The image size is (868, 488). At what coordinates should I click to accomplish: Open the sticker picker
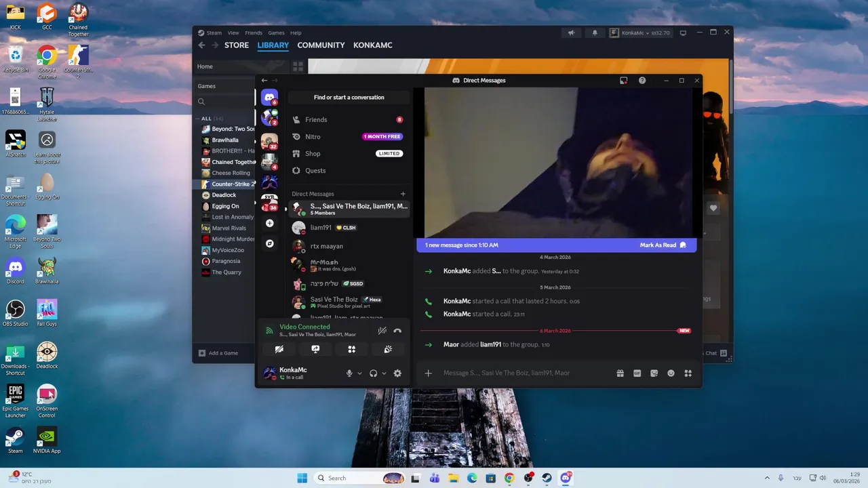click(x=654, y=373)
